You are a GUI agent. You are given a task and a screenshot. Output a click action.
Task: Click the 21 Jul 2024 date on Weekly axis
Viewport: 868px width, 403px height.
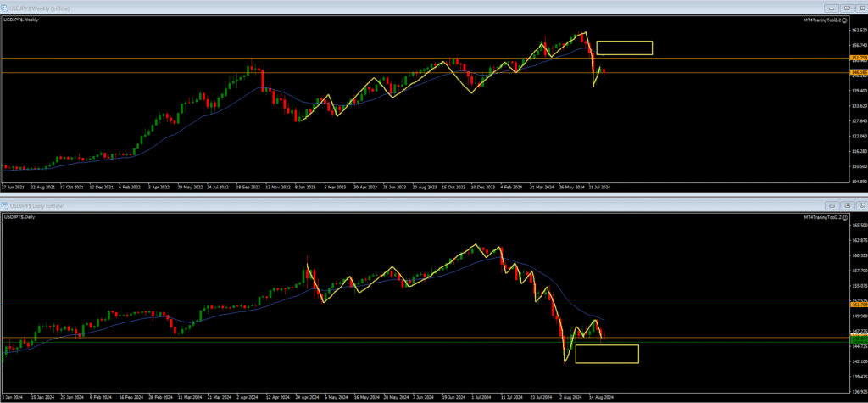tap(598, 187)
